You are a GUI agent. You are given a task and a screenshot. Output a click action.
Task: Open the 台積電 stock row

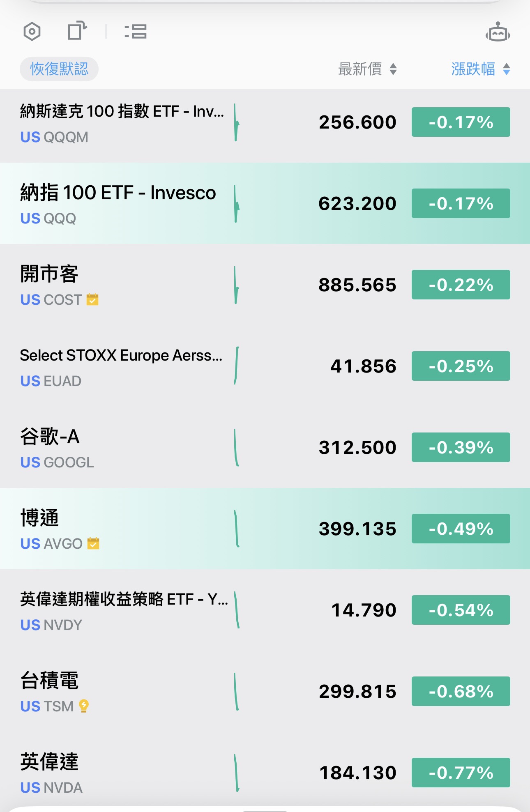pos(123,691)
